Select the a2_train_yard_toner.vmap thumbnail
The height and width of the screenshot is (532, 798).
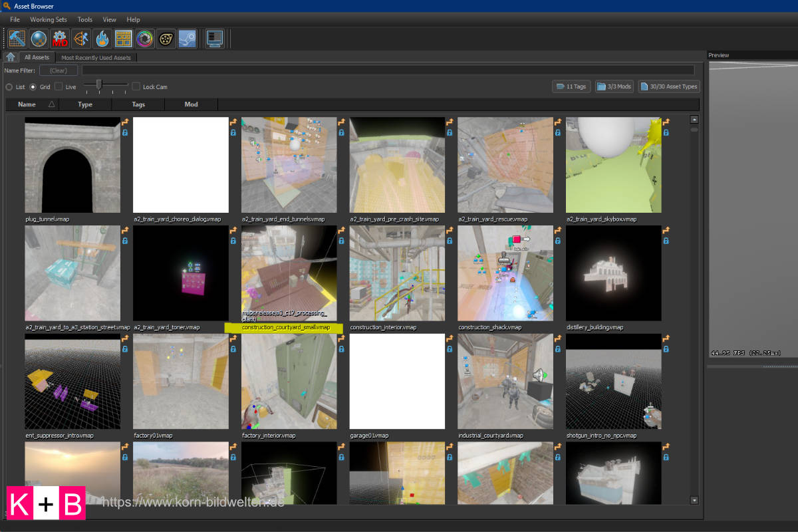(181, 273)
